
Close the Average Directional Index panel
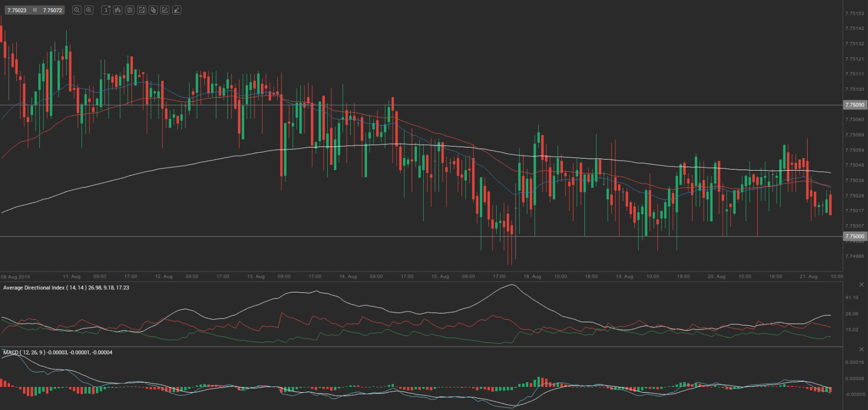[861, 285]
